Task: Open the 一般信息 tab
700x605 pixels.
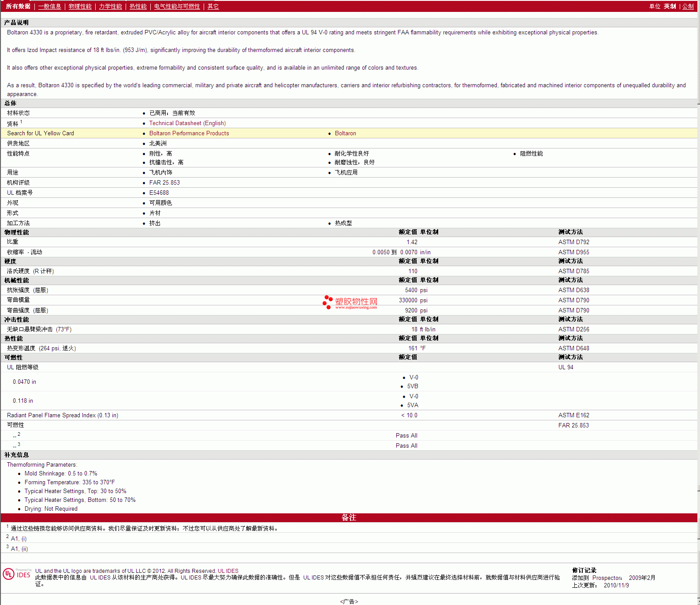Action: 49,6
